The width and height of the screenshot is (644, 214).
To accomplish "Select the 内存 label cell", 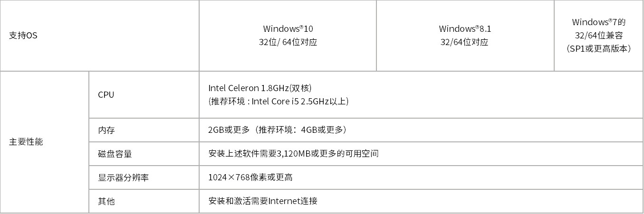I will click(x=144, y=130).
